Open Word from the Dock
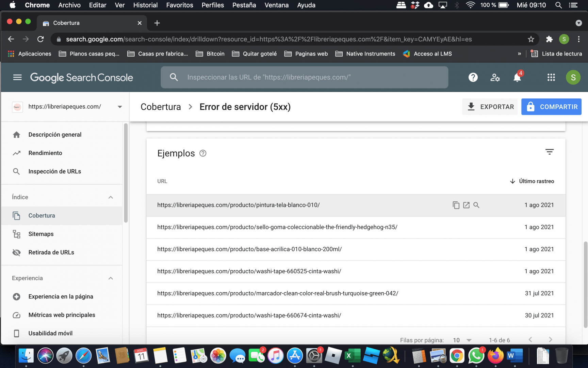 tap(514, 356)
